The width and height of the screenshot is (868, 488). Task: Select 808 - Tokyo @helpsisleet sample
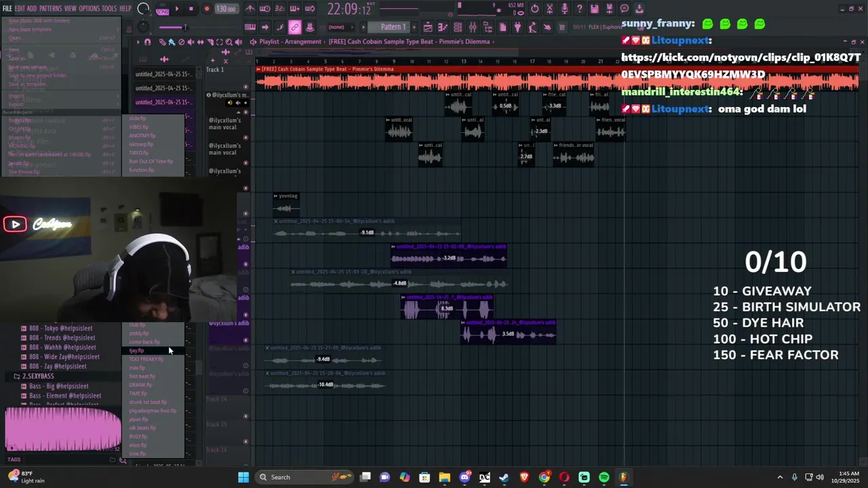pos(61,328)
